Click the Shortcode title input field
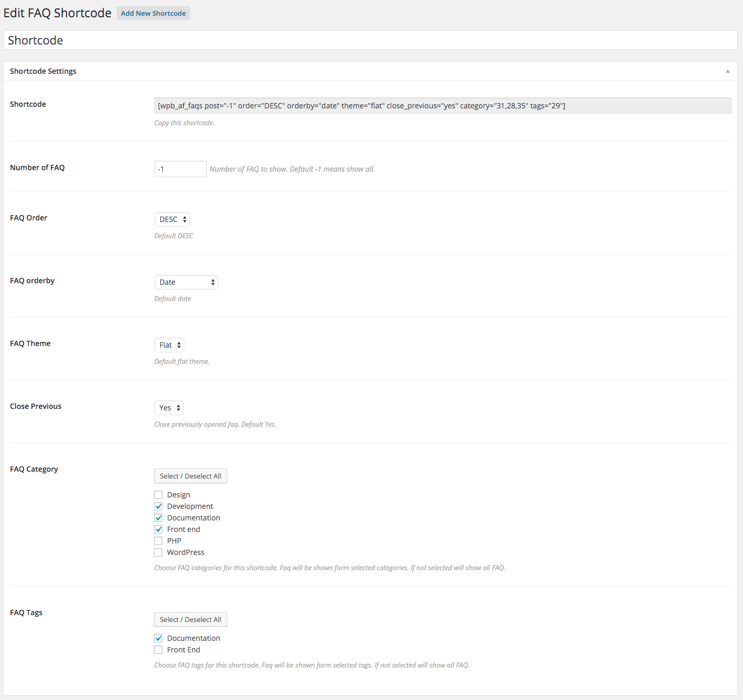Image resolution: width=743 pixels, height=700 pixels. point(370,40)
